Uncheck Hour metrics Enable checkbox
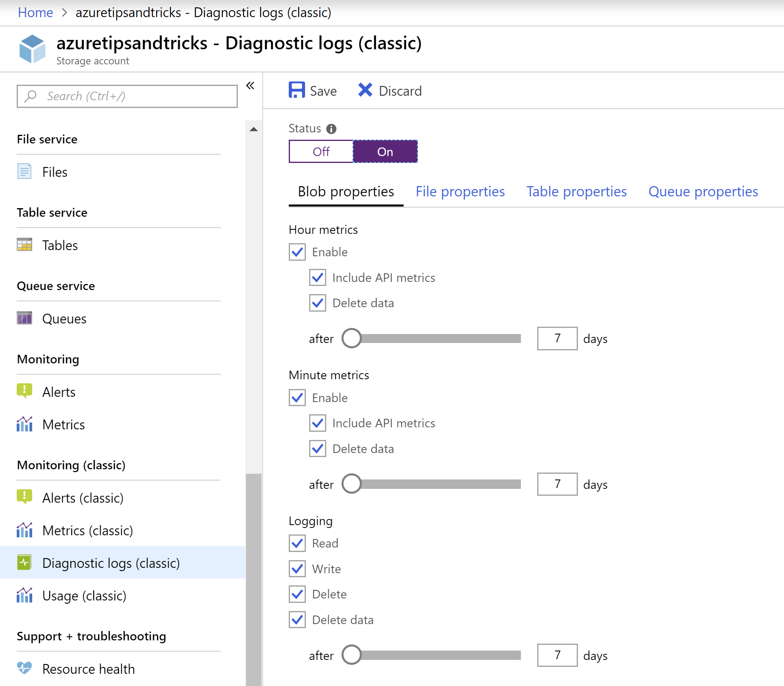 297,252
